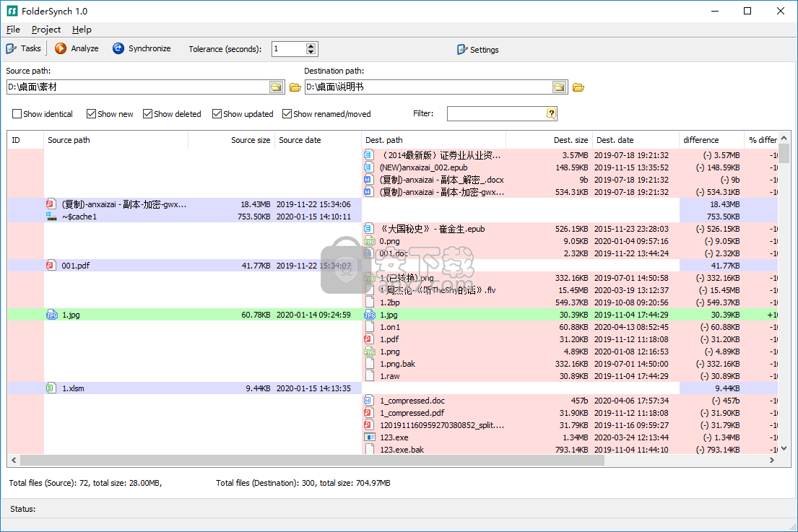Click the Tolerance seconds value field
The height and width of the screenshot is (532, 798).
[289, 49]
